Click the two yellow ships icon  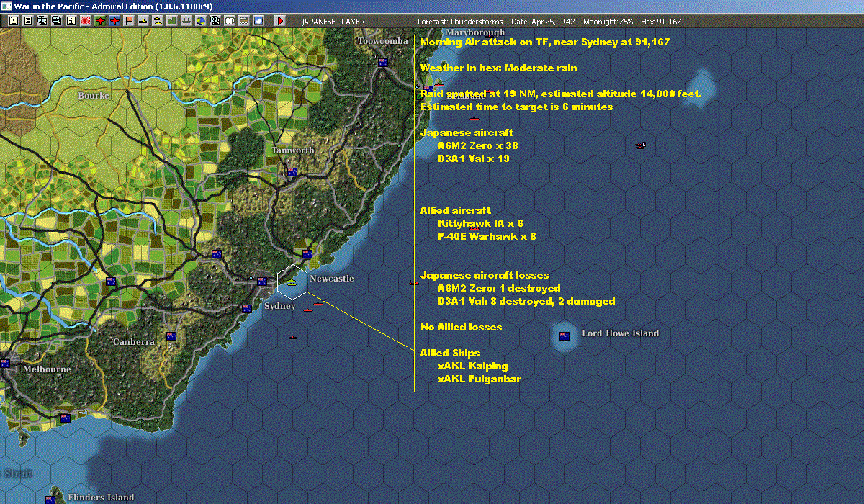click(157, 21)
